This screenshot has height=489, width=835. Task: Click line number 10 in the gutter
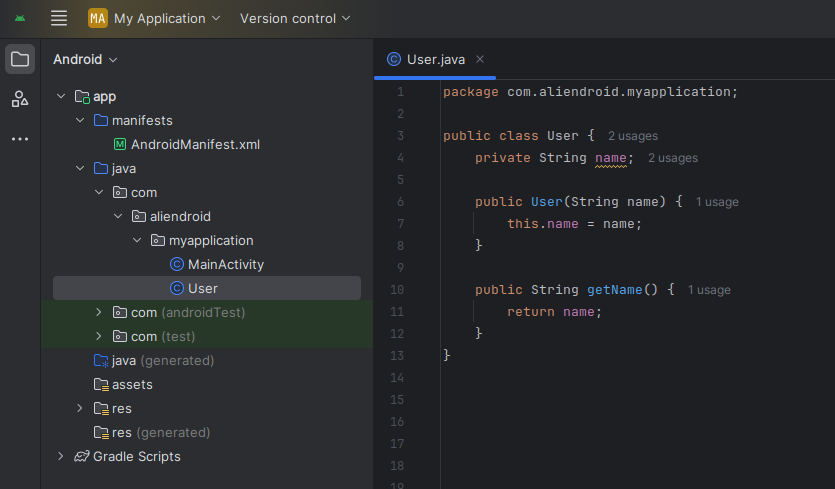click(397, 290)
